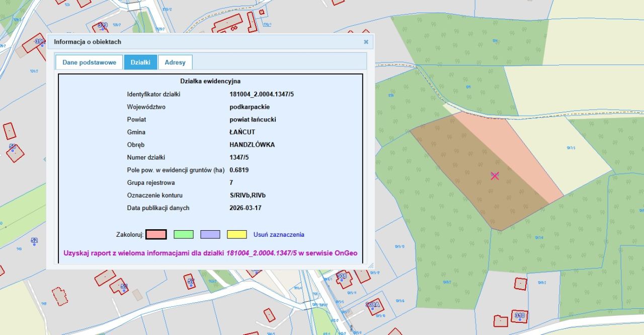Close the Informacja o obiektach dialog
Image resolution: width=644 pixels, height=335 pixels.
point(366,42)
